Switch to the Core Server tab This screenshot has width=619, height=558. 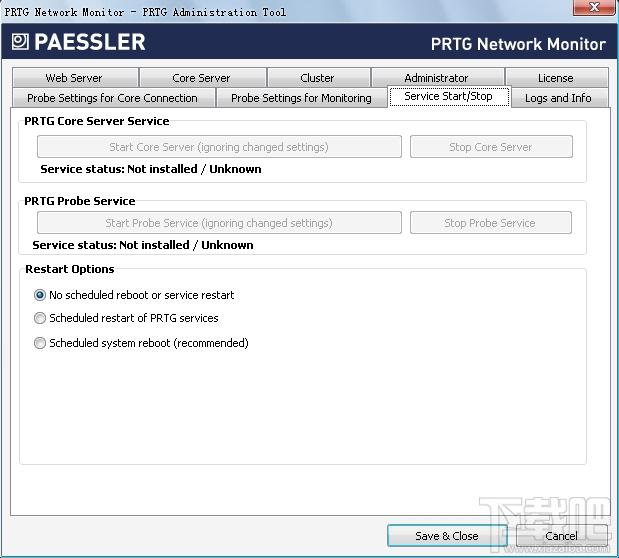(x=201, y=78)
